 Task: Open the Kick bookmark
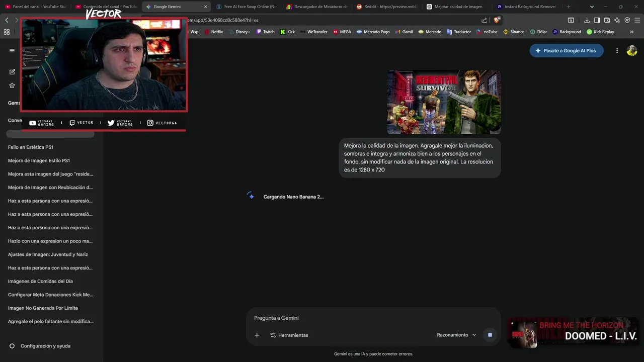[287, 32]
